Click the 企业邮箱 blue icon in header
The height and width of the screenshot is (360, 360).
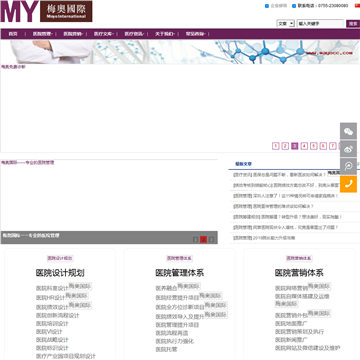tap(267, 6)
